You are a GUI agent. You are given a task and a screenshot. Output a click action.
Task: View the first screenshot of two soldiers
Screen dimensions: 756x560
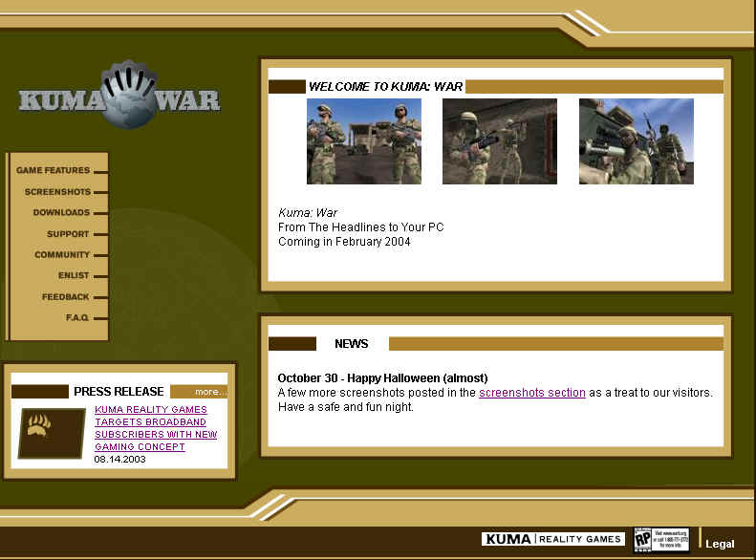coord(363,141)
